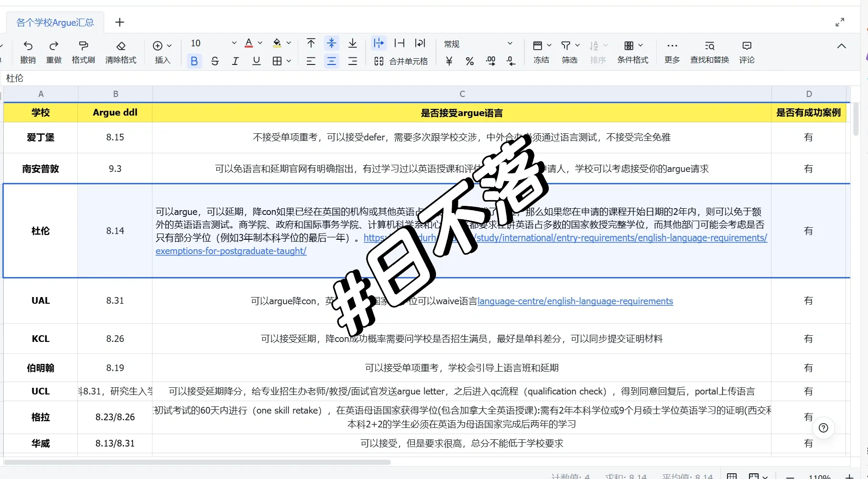
Task: Toggle italic formatting
Action: [x=235, y=61]
